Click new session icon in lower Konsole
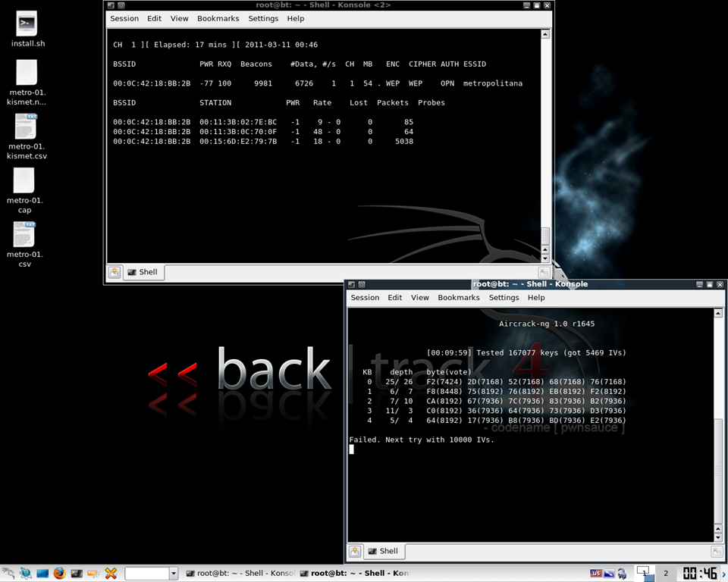The width and height of the screenshot is (728, 582). (355, 552)
